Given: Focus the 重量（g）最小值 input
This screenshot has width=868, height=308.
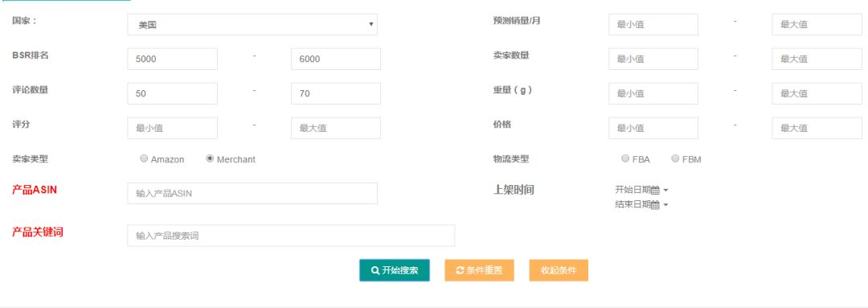Looking at the screenshot, I should (x=653, y=93).
